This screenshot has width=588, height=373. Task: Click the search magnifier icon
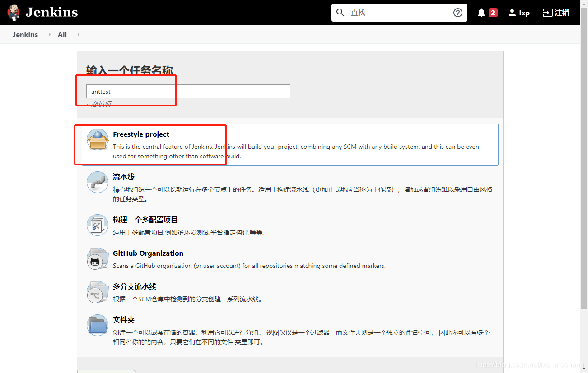coord(341,13)
